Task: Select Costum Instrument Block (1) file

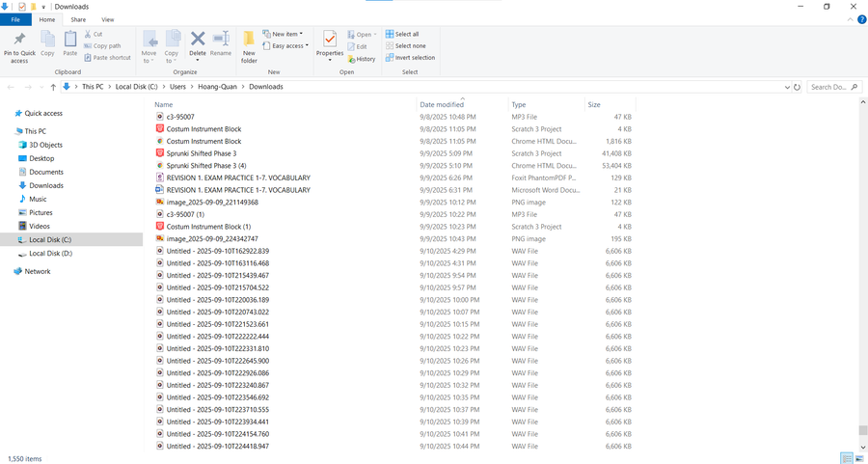Action: click(x=208, y=227)
